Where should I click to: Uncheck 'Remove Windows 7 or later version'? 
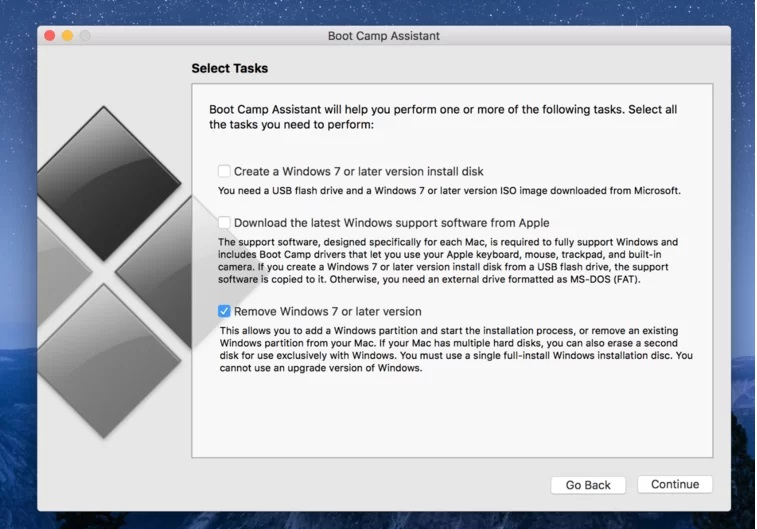224,311
